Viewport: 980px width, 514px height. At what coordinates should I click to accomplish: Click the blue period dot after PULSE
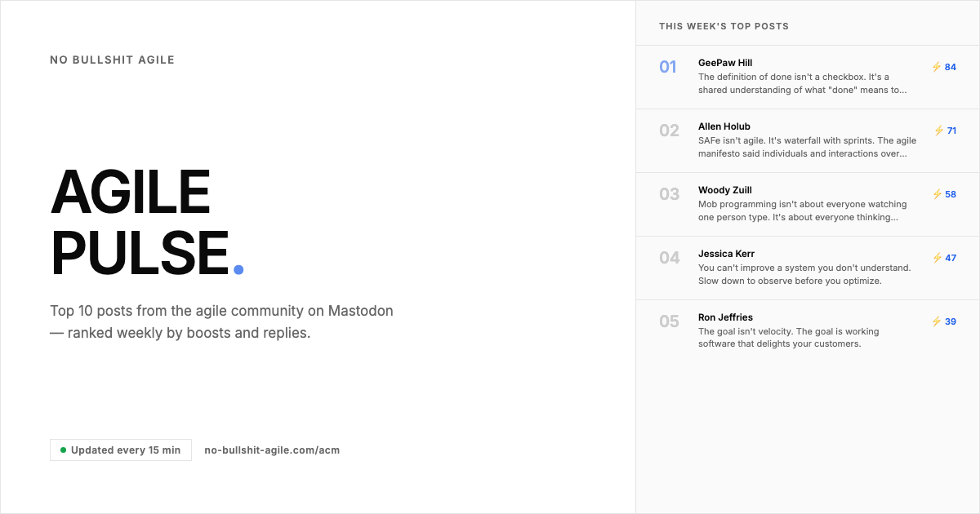(x=238, y=268)
